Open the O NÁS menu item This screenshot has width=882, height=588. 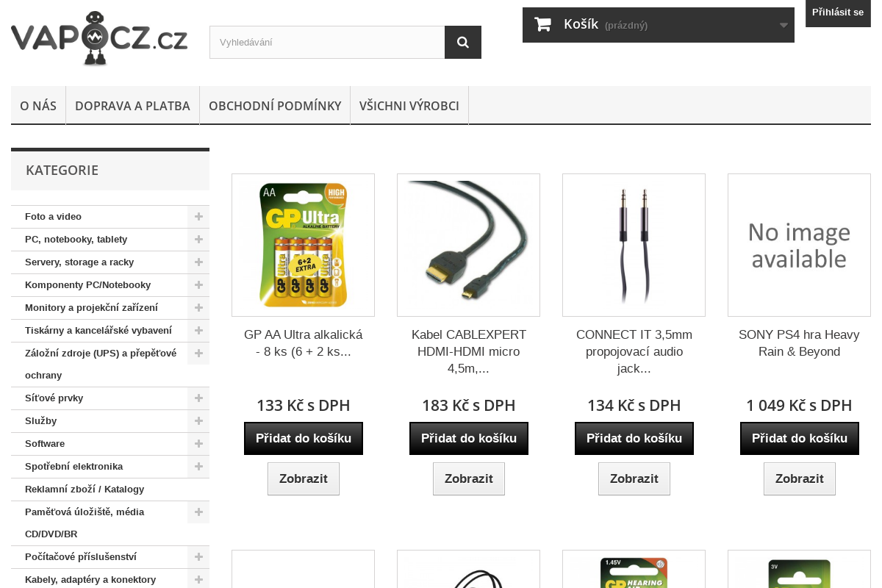(38, 106)
